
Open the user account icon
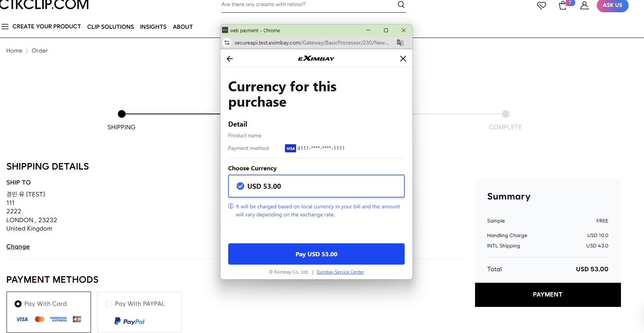click(584, 5)
